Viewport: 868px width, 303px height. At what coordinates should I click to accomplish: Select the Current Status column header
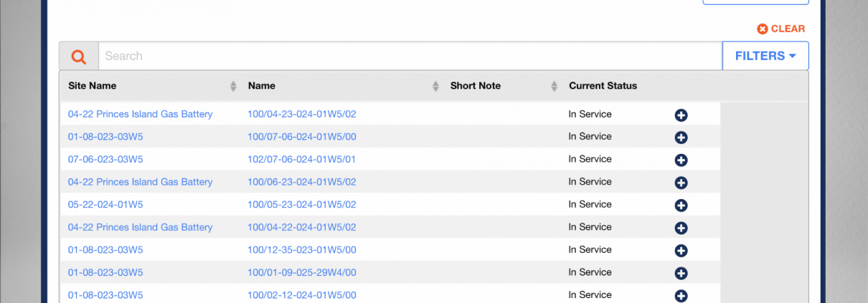[x=603, y=86]
